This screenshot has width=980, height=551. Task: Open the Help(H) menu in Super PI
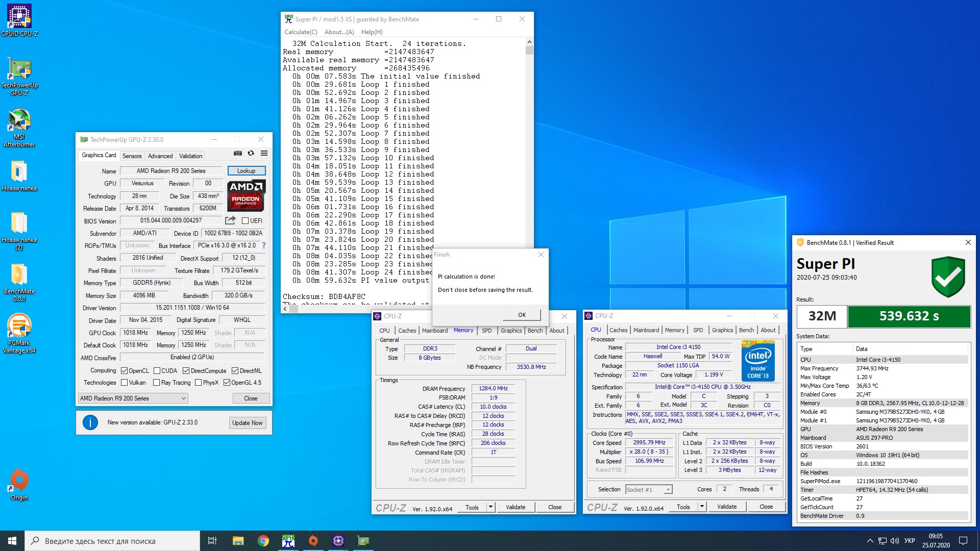(x=372, y=32)
